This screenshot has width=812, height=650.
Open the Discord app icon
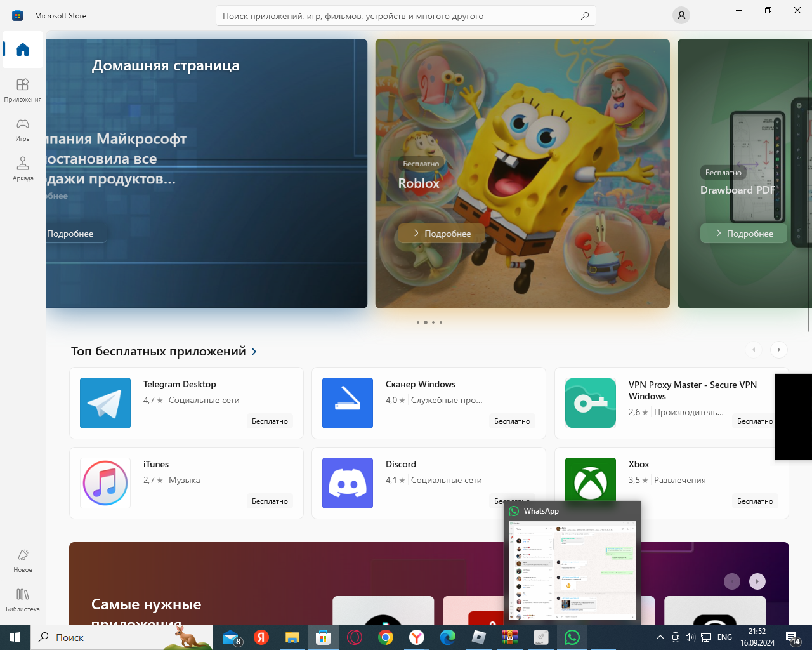(x=348, y=483)
